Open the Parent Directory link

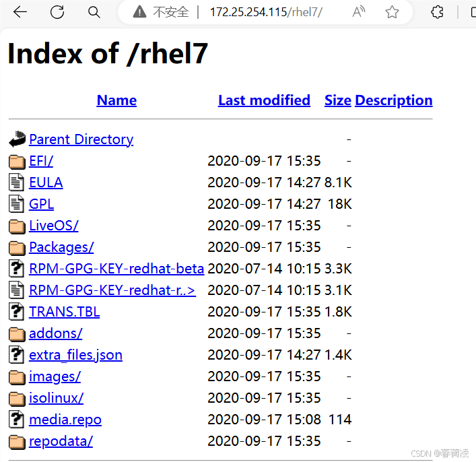81,139
